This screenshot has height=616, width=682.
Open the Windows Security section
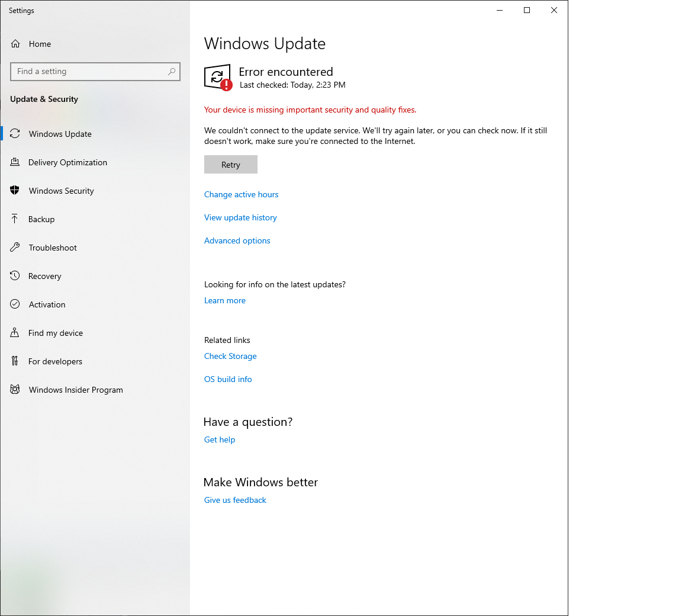point(95,191)
